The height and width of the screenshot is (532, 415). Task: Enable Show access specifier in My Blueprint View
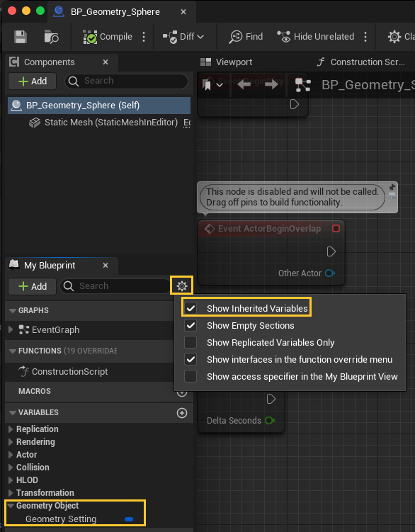click(x=191, y=376)
